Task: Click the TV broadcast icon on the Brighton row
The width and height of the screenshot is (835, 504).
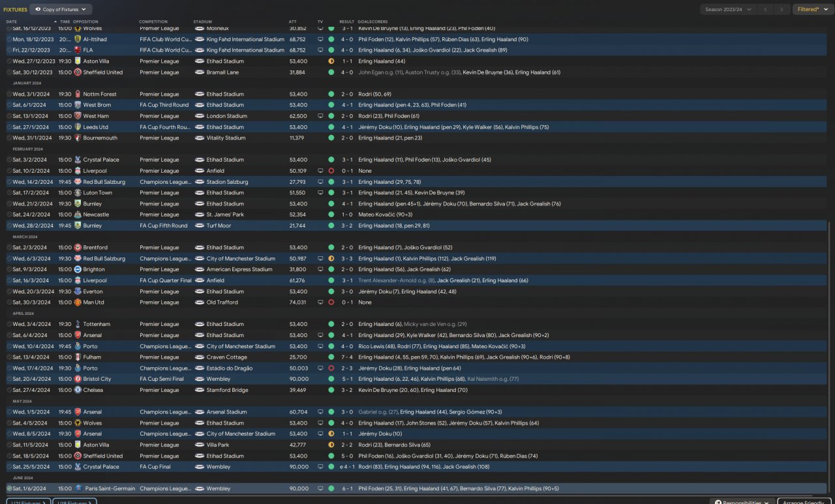Action: click(320, 269)
